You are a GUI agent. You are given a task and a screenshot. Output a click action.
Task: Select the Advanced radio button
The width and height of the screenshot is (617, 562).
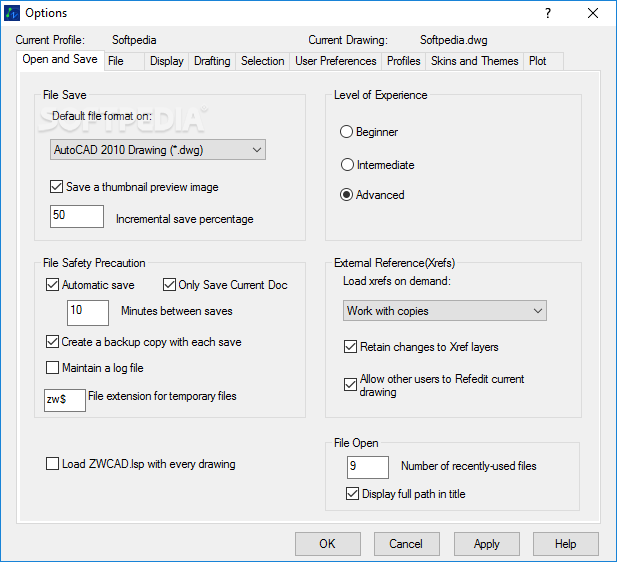click(x=346, y=195)
